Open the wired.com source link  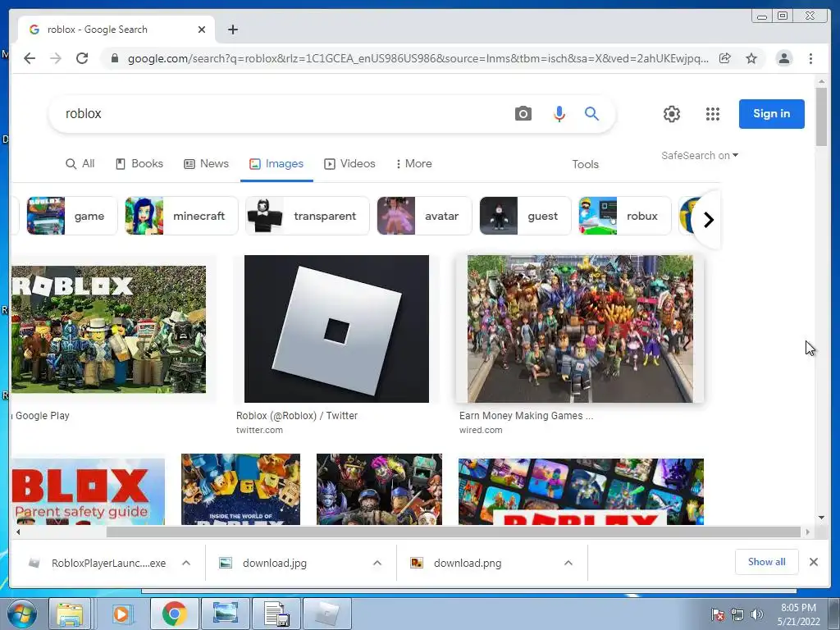pos(481,430)
